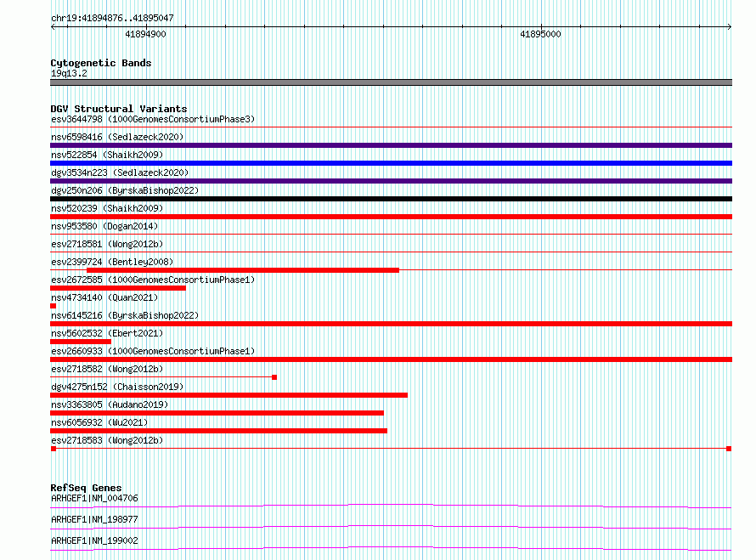This screenshot has height=560, width=756.
Task: Click variant label nsv6056932 (Wu2021)
Action: click(99, 422)
